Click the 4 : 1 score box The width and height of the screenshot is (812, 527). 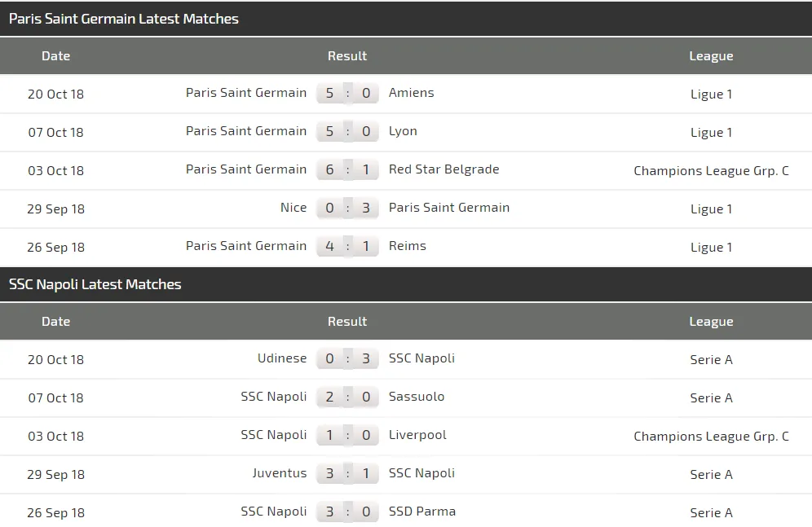(347, 246)
